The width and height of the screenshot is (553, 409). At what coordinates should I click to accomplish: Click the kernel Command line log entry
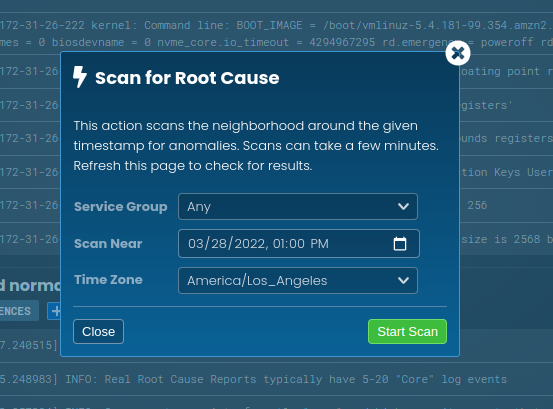(276, 34)
